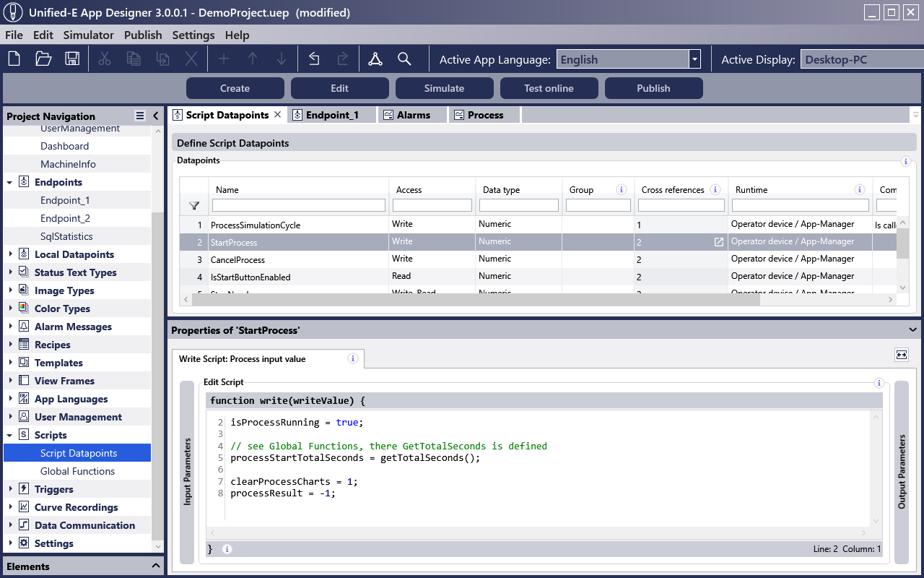Click the Copy toolbar icon
Image resolution: width=924 pixels, height=578 pixels.
tap(134, 59)
